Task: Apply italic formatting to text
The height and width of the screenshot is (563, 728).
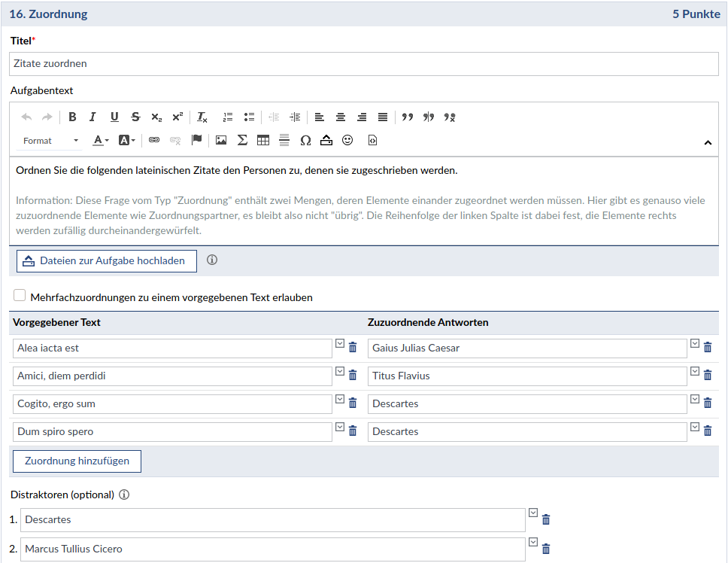Action: point(93,117)
